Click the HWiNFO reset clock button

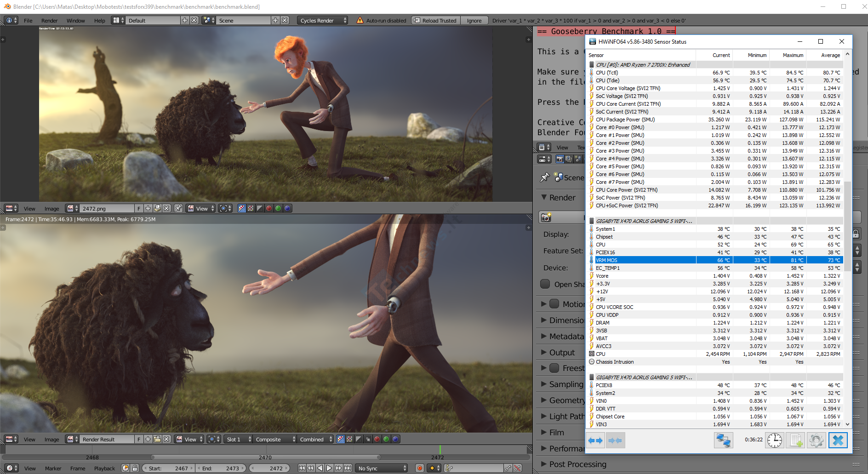775,440
